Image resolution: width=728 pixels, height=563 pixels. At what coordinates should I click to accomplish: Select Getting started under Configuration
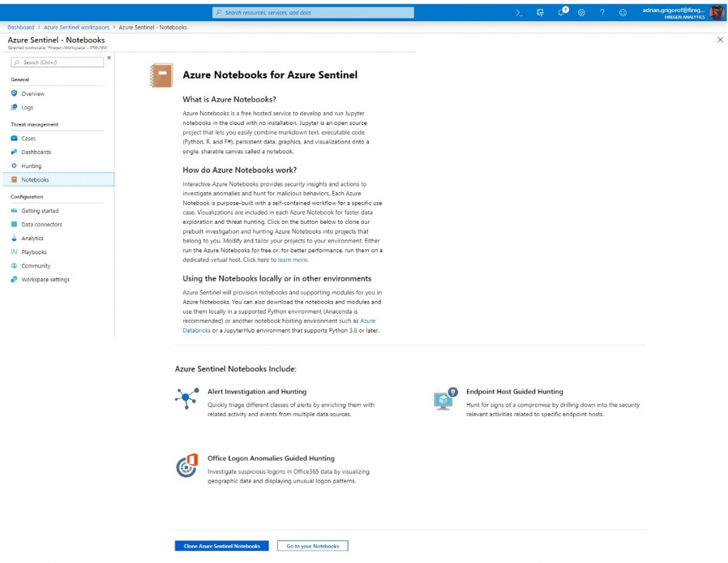[x=40, y=211]
